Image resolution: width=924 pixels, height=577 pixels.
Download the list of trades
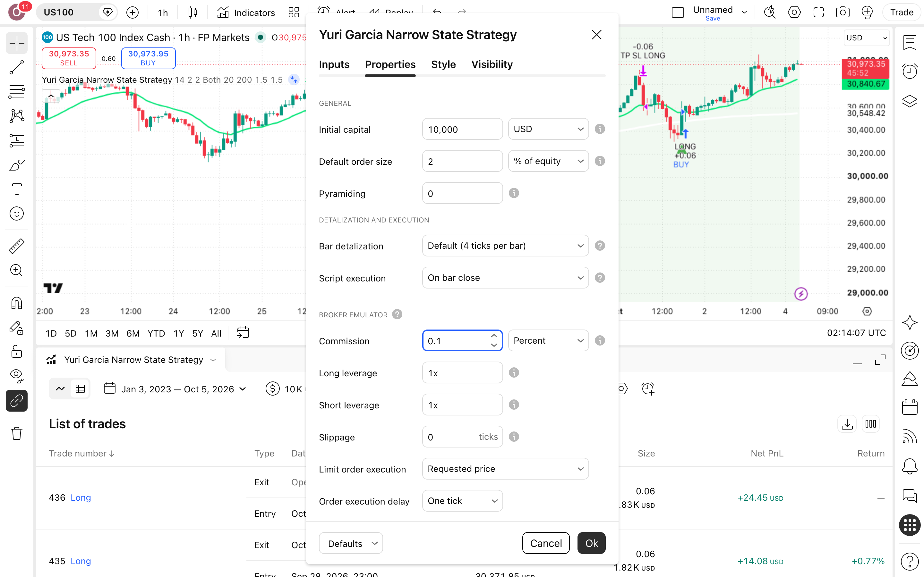(x=847, y=424)
